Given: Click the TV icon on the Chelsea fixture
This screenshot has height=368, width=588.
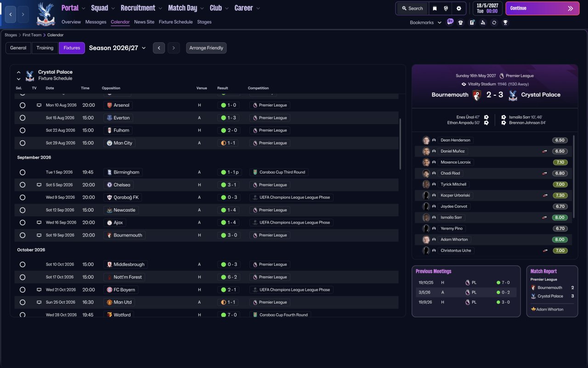Looking at the screenshot, I should pos(39,185).
